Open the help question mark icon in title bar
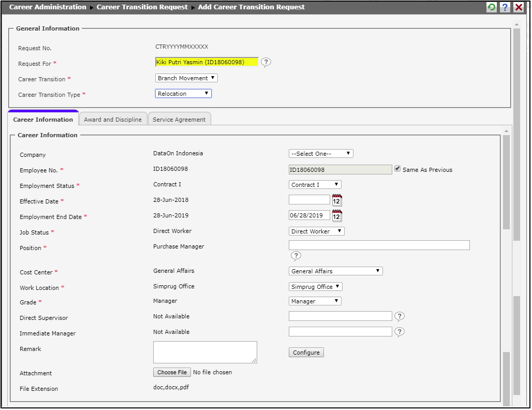Viewport: 532px width, 410px height. 505,7
